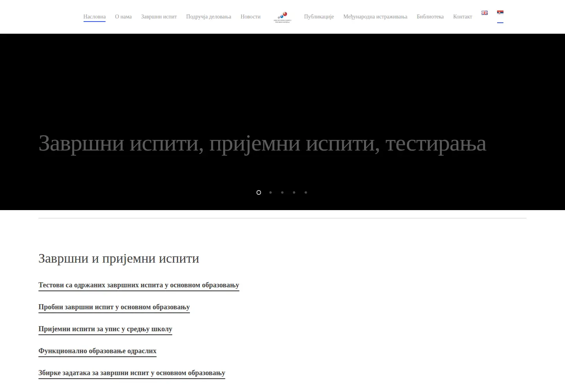565x392 pixels.
Task: Click the heading Завршни и пријемни испити
Action: (119, 259)
